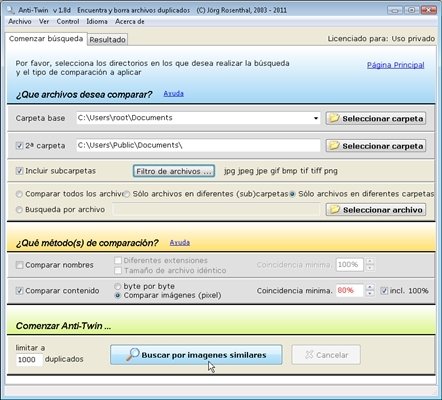Click the folder icon on Seleccionar archivo
Image resolution: width=442 pixels, height=400 pixels.
[334, 209]
